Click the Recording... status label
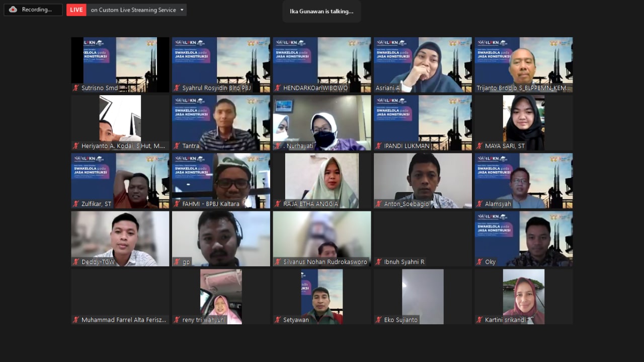Screen dimensions: 644x362 [37, 10]
